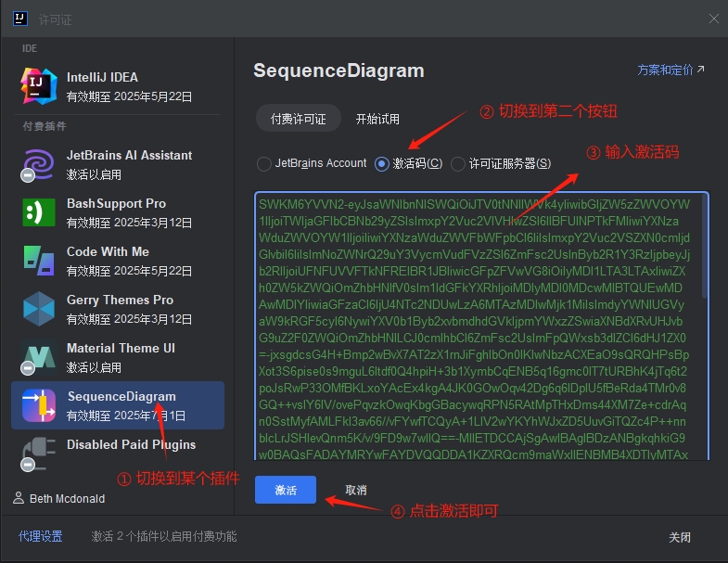Click 激活以启用 under Material Theme UI
This screenshot has width=728, height=563.
point(94,367)
